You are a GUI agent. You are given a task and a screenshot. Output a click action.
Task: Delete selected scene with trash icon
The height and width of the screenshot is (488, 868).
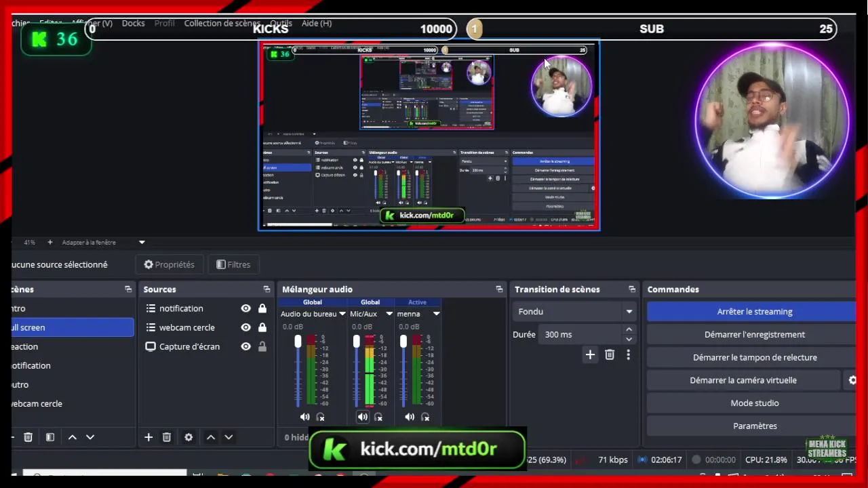tap(28, 437)
